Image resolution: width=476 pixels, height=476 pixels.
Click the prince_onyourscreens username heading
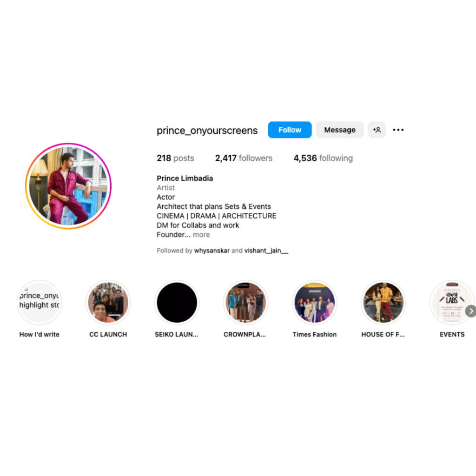[207, 130]
